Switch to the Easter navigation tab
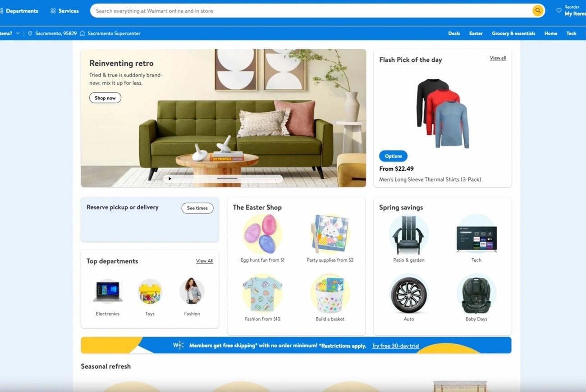The image size is (586, 392). [476, 33]
